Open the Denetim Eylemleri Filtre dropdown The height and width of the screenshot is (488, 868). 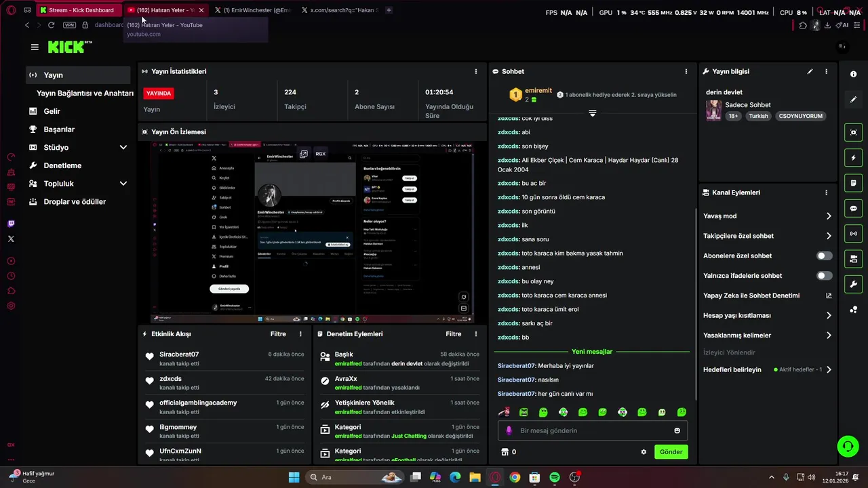click(454, 334)
